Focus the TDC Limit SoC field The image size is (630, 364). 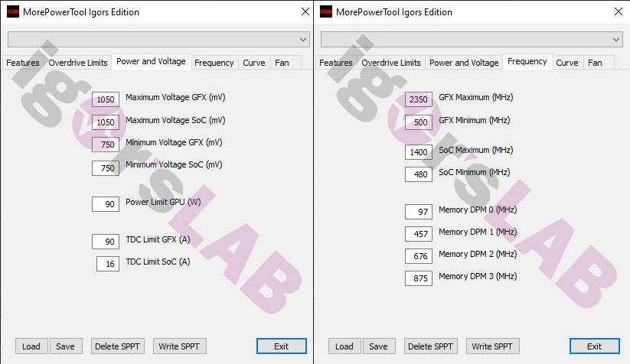pyautogui.click(x=108, y=264)
